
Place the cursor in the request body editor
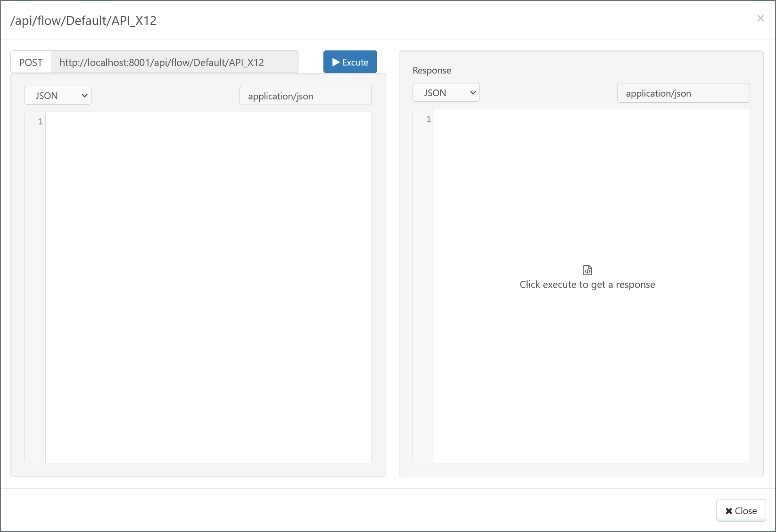[x=207, y=283]
